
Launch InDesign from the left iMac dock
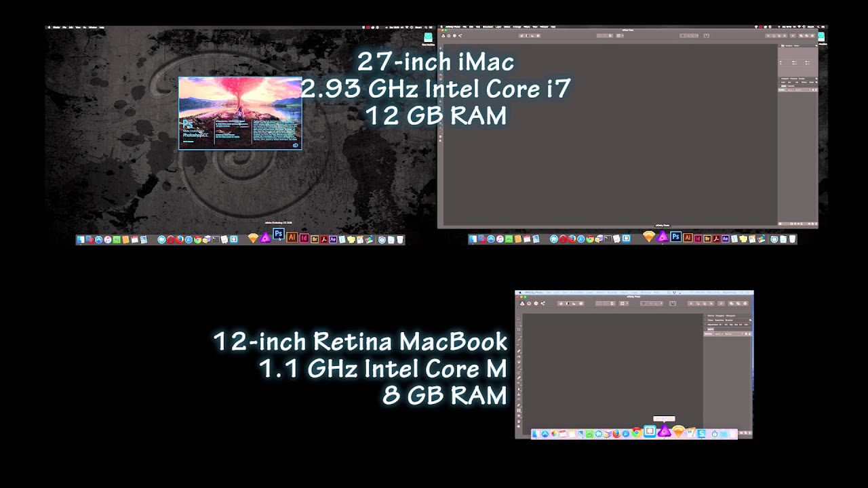coord(304,238)
